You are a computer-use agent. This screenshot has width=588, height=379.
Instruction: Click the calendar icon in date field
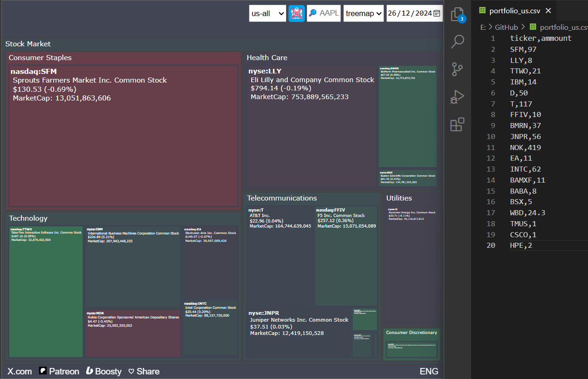point(437,13)
